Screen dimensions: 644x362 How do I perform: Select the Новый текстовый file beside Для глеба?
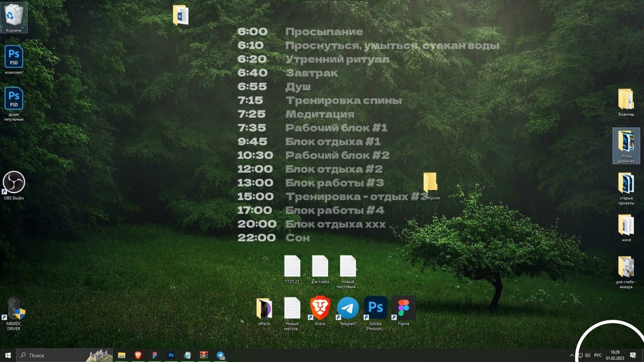tap(348, 272)
